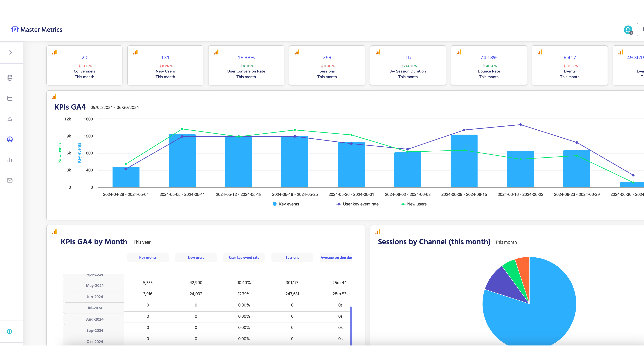
Task: Open the alerts triangle icon in sidebar
Action: [x=10, y=119]
